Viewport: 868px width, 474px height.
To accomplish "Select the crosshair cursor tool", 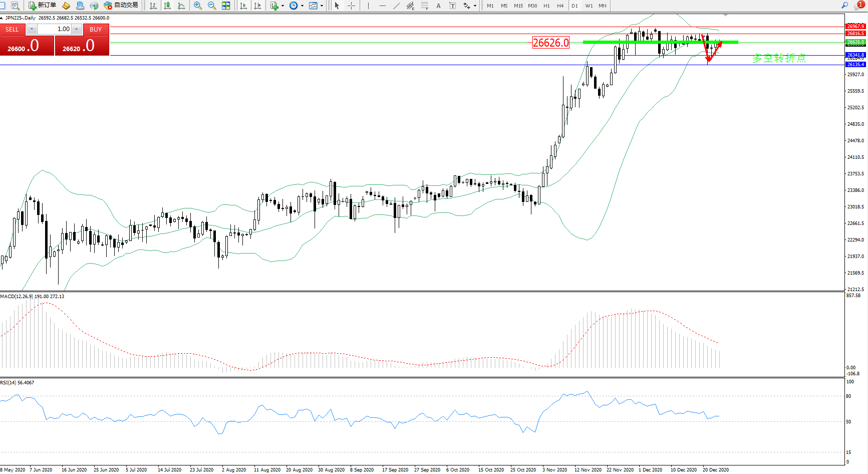I will tap(352, 6).
